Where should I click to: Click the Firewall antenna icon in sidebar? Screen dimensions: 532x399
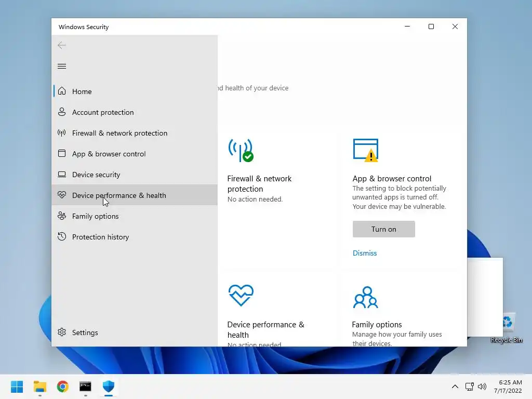click(x=62, y=132)
